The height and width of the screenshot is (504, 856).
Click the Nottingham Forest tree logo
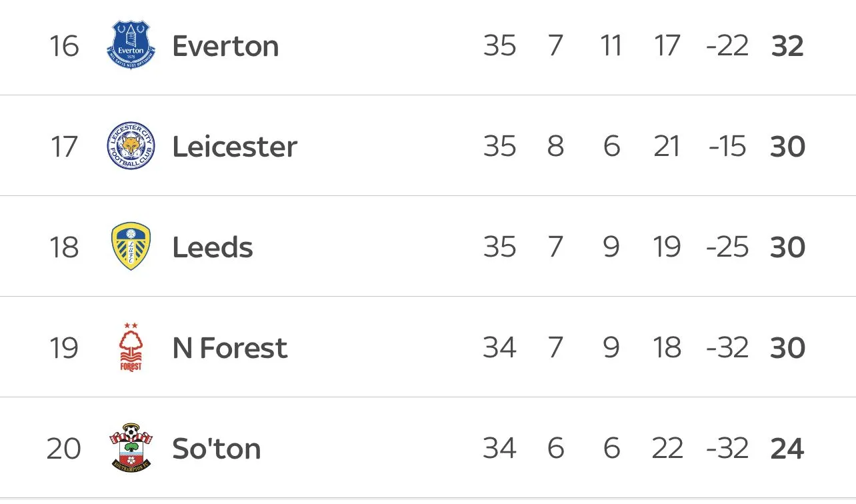[x=131, y=347]
